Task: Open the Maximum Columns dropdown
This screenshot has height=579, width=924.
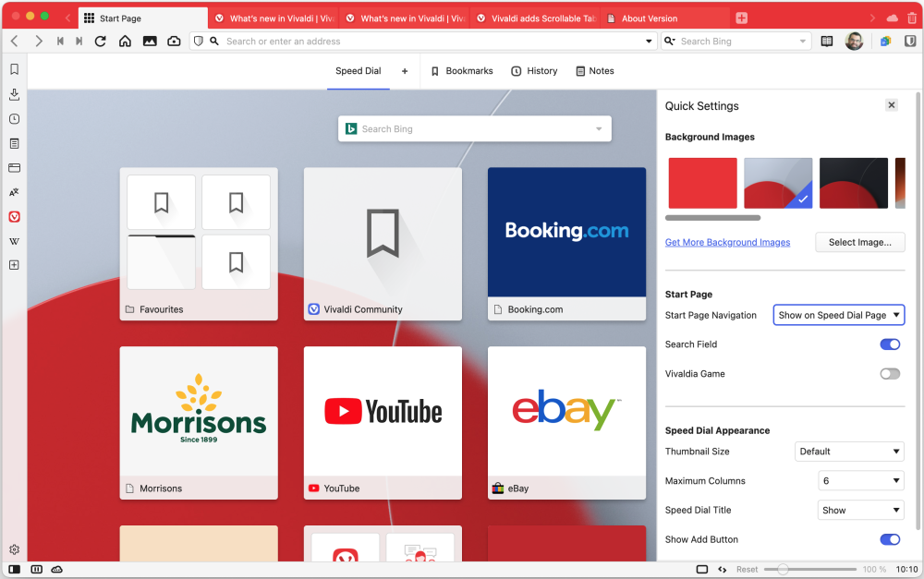Action: click(860, 481)
